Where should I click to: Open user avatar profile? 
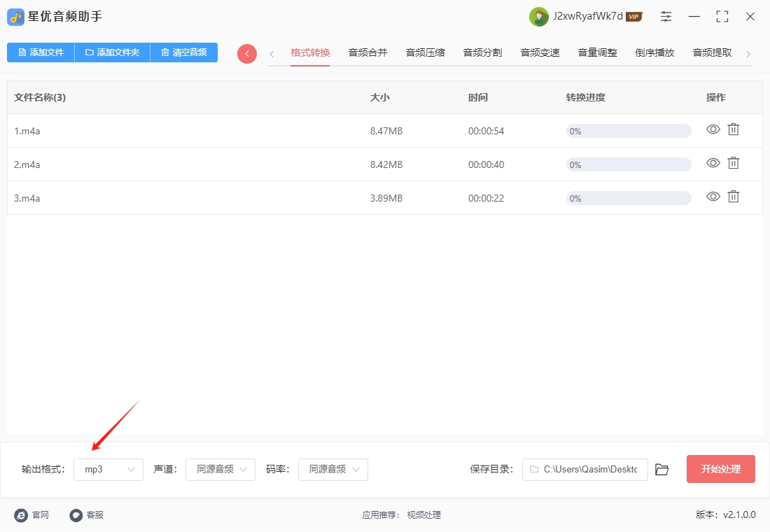pyautogui.click(x=539, y=17)
